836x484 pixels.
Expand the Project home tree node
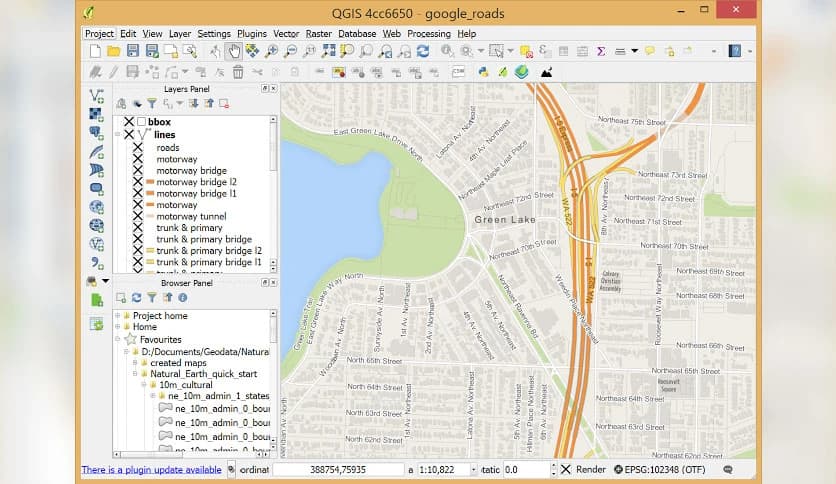[x=118, y=316]
